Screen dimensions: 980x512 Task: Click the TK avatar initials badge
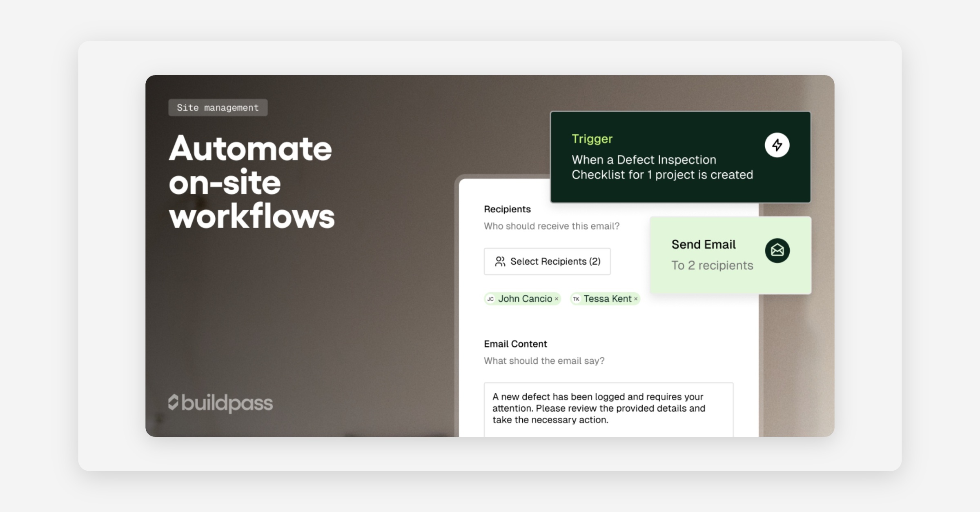tap(576, 299)
